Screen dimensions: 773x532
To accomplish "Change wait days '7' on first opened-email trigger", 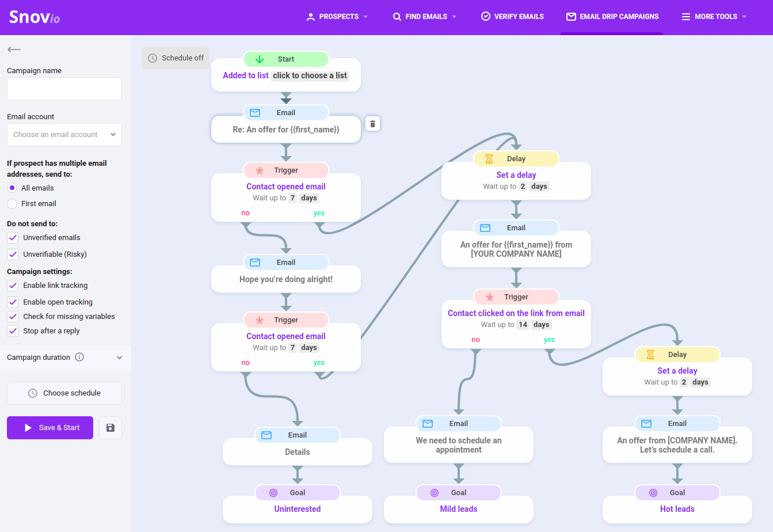I will (x=292, y=198).
